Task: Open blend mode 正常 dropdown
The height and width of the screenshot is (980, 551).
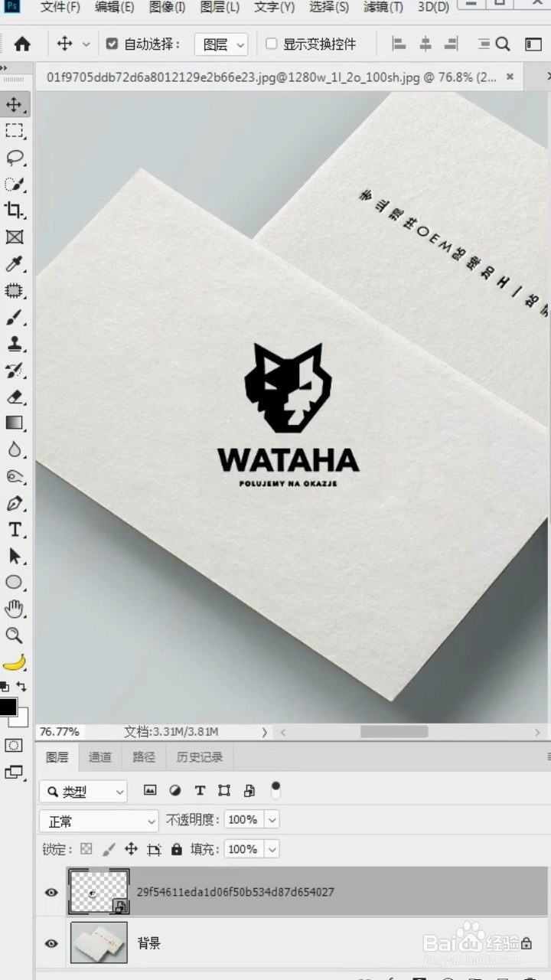Action: coord(99,822)
